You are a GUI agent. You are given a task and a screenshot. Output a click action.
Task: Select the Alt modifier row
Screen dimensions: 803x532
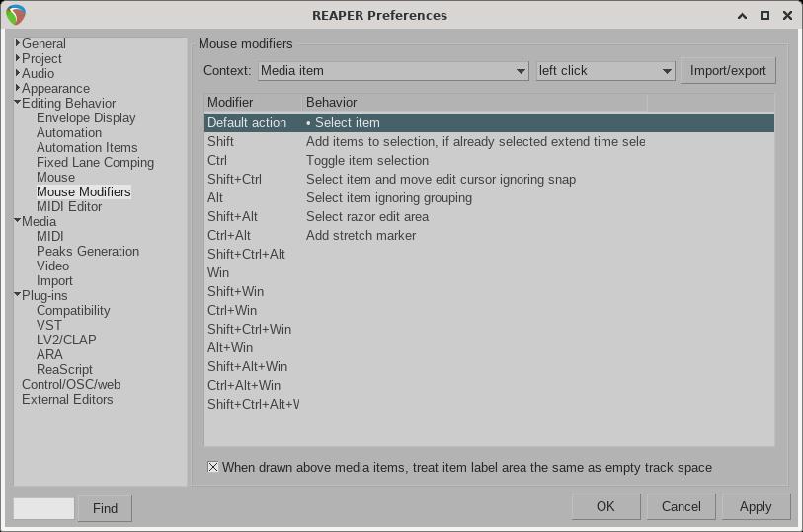(489, 198)
